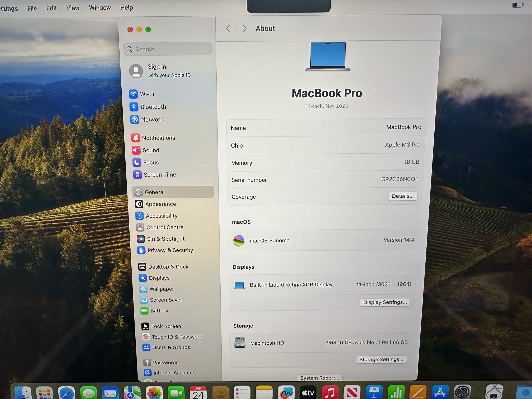Select General in the sidebar
Screen dimensions: 532x399
point(173,192)
